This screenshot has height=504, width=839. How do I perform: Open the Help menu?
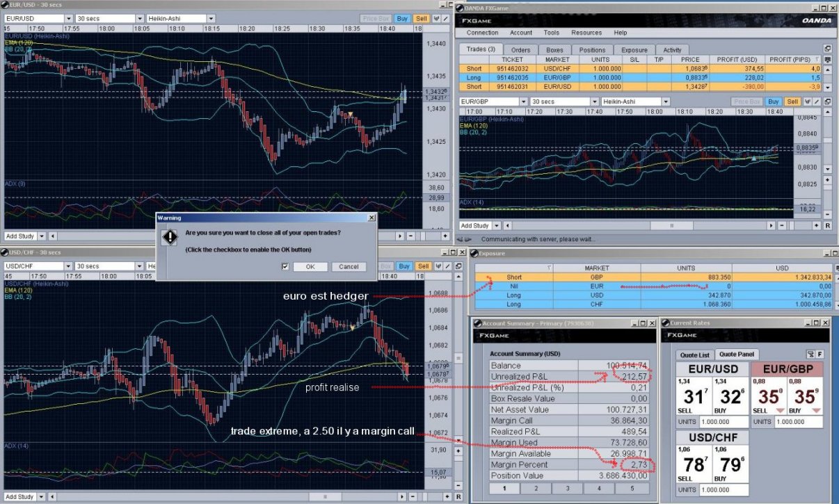click(x=621, y=33)
